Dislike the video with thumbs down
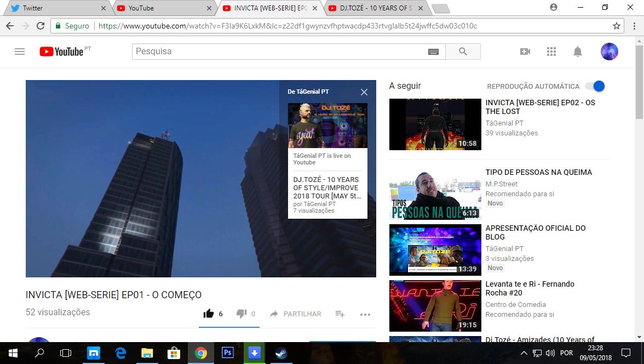 (x=242, y=314)
